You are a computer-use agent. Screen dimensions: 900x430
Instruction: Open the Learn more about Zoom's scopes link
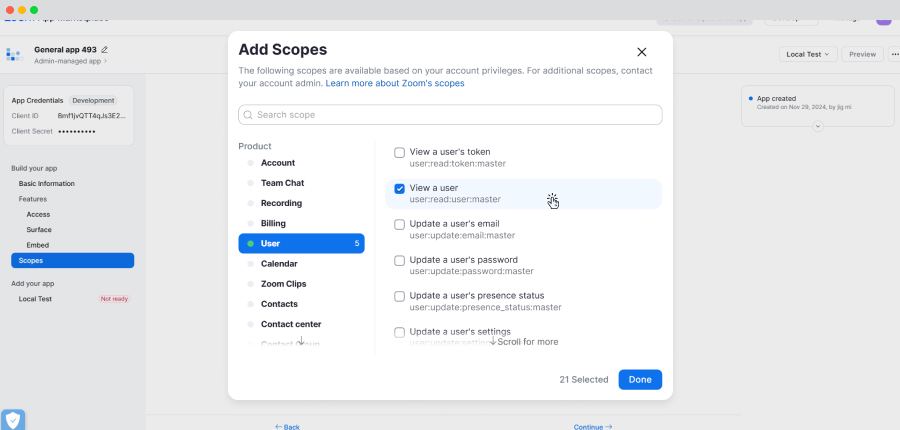pyautogui.click(x=395, y=83)
